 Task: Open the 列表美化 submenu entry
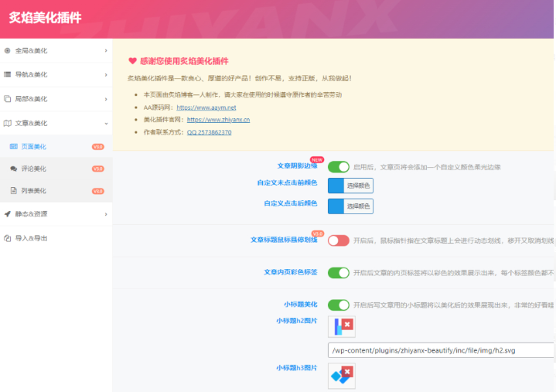pyautogui.click(x=33, y=190)
